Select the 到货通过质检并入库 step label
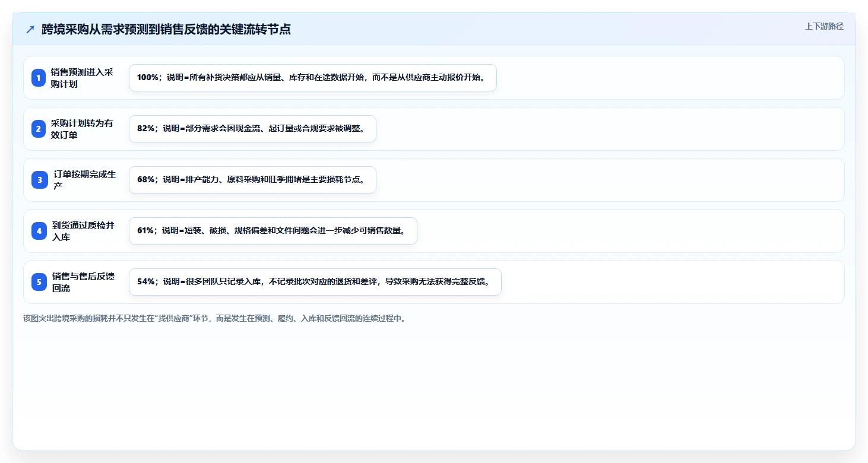The height and width of the screenshot is (463, 868). (x=83, y=231)
